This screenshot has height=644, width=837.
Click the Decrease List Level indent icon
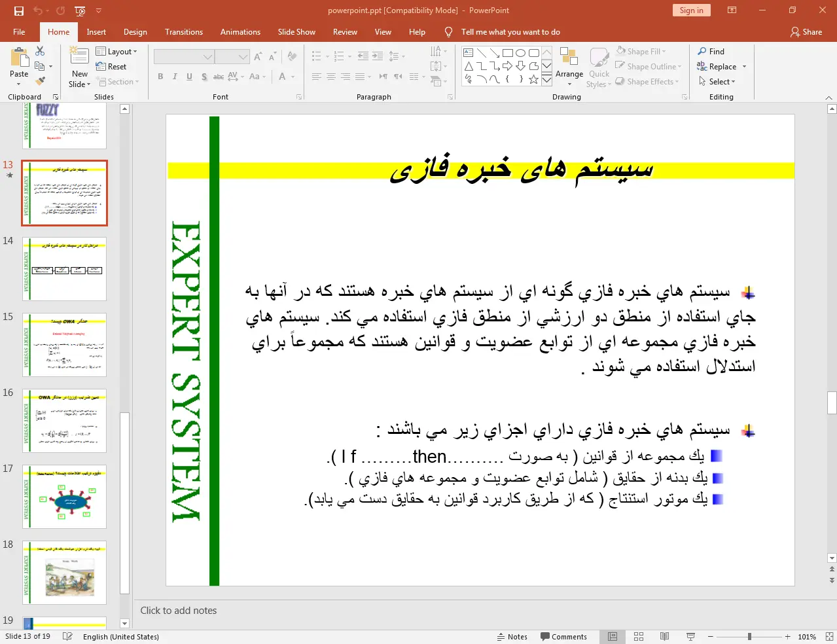pyautogui.click(x=363, y=56)
